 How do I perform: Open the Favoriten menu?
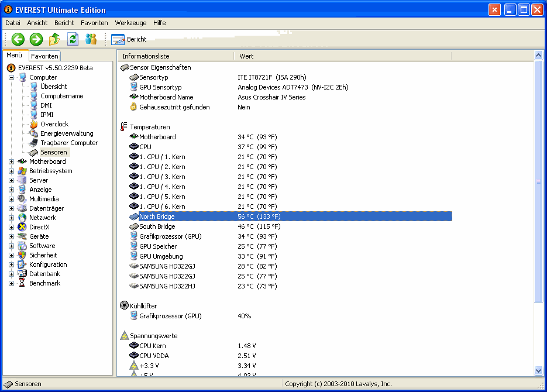pyautogui.click(x=94, y=23)
